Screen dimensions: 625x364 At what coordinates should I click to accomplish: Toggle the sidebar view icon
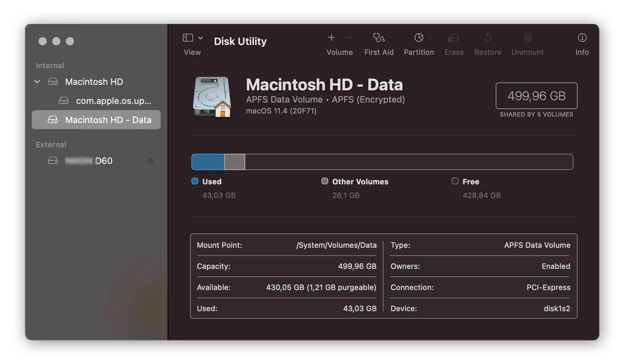click(188, 37)
